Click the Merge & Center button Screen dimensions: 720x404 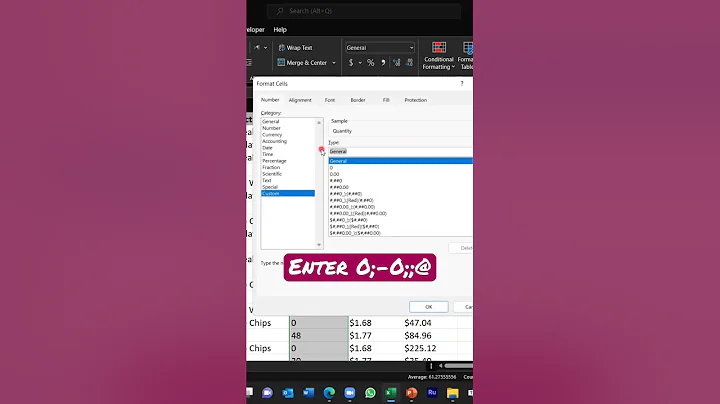(x=302, y=63)
